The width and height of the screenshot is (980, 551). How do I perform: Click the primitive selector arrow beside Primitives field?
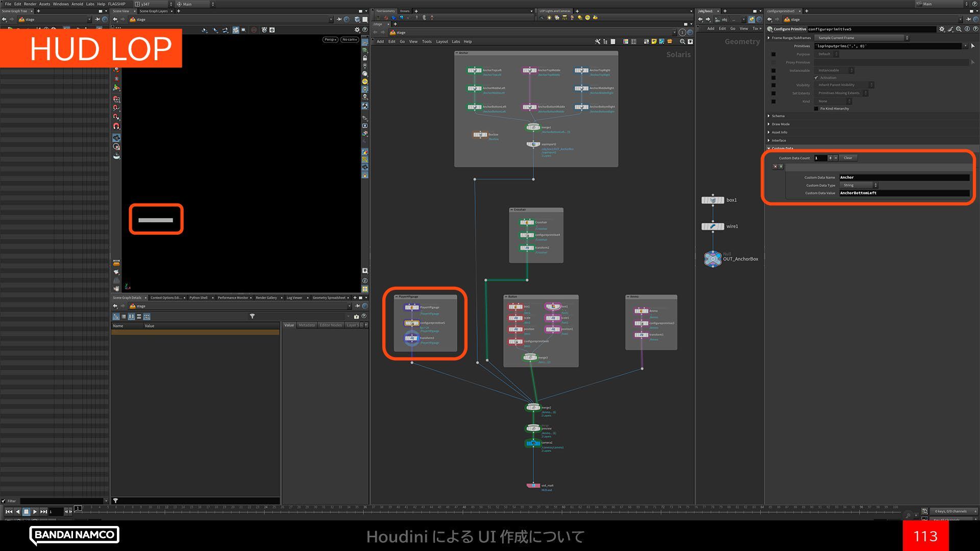pos(973,46)
